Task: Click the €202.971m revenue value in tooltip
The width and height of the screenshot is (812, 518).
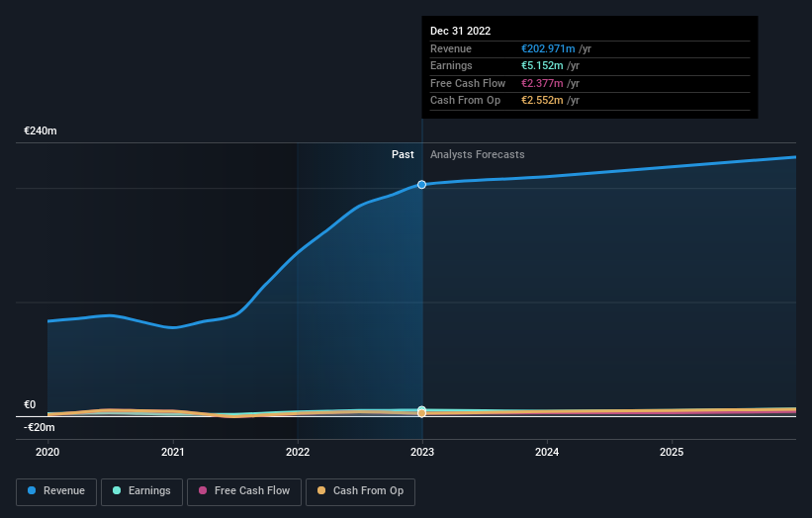Action: (548, 48)
